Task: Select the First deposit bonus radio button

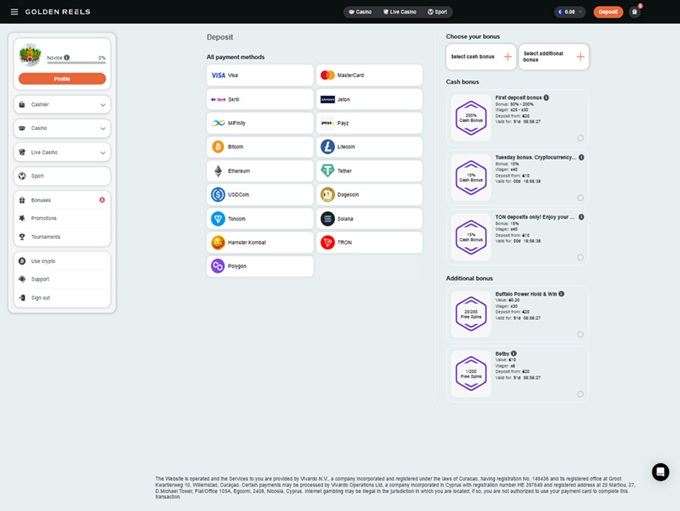Action: click(x=580, y=138)
